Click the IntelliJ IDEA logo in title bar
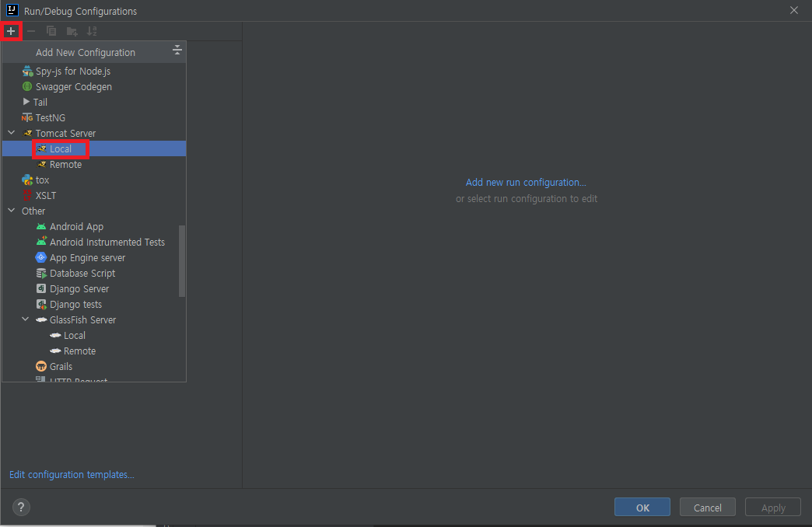Screen dimensions: 812x527 click(x=12, y=10)
